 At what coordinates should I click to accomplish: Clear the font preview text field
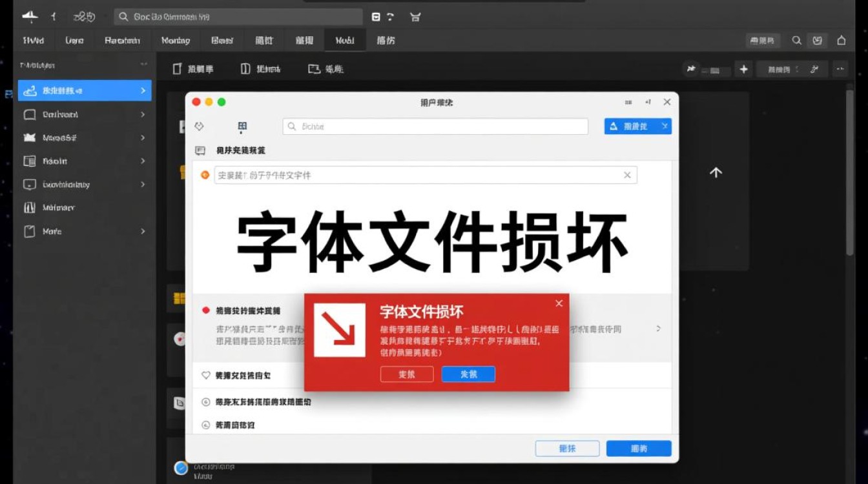coord(627,175)
